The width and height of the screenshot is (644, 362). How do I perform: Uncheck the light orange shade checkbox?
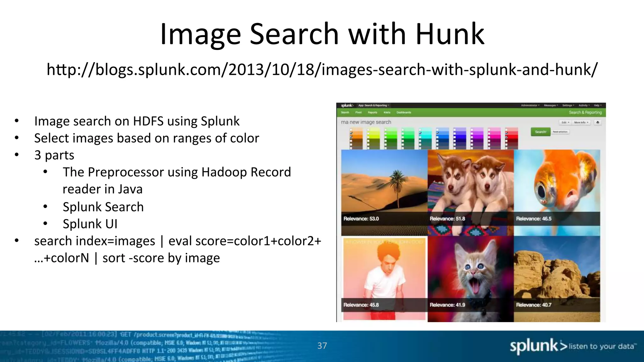351,133
